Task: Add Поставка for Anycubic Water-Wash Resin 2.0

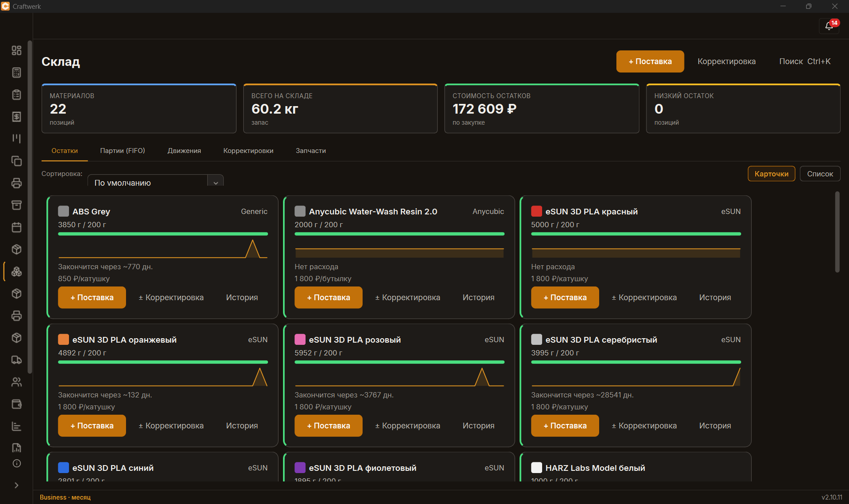Action: click(x=329, y=298)
